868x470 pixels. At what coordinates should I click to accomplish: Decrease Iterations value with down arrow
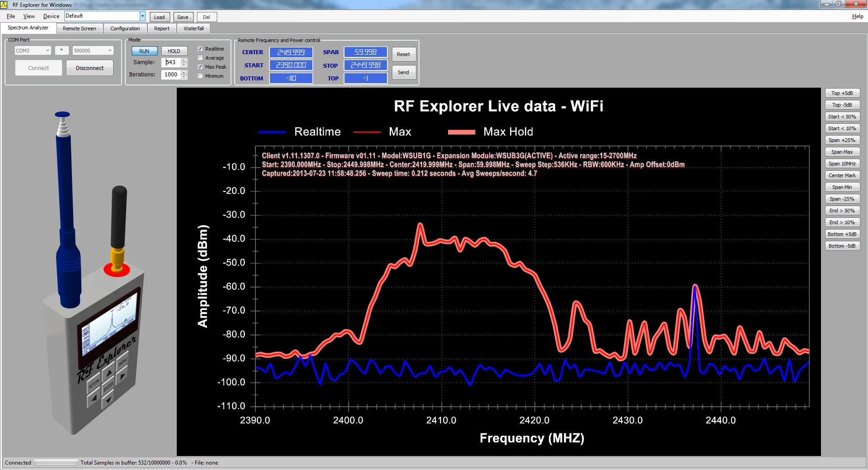coord(184,77)
